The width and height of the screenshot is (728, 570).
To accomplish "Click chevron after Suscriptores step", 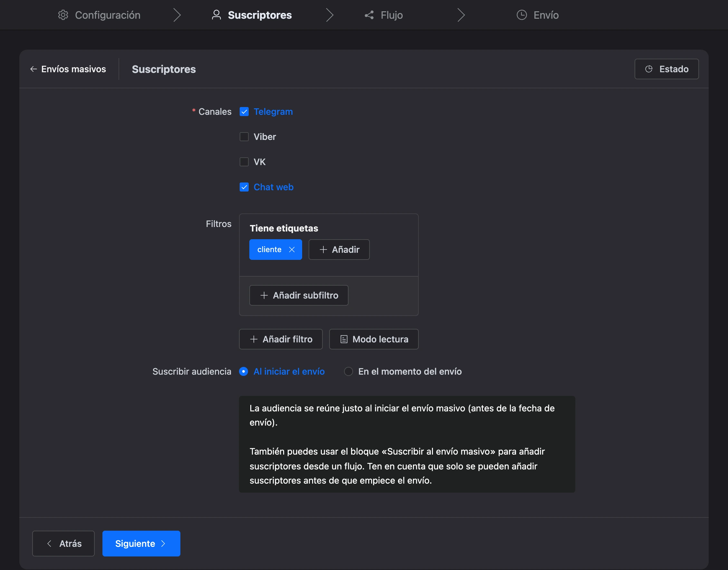I will click(x=330, y=15).
